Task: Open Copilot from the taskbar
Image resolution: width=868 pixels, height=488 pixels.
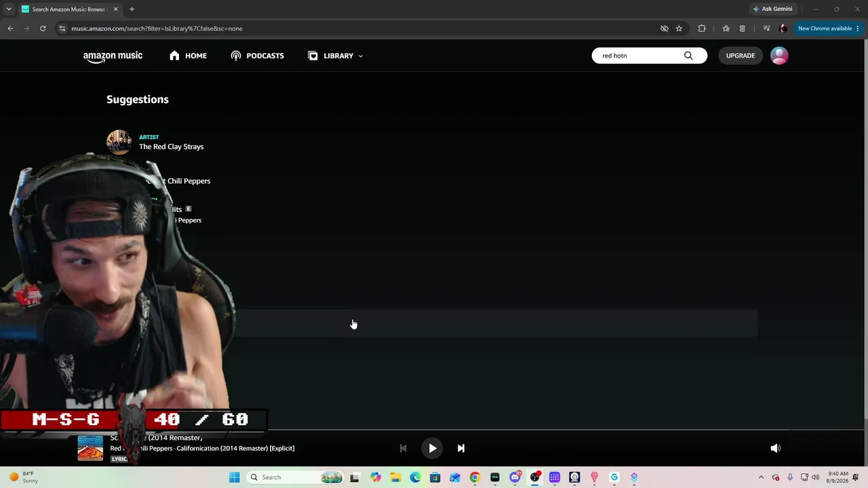Action: tap(376, 477)
